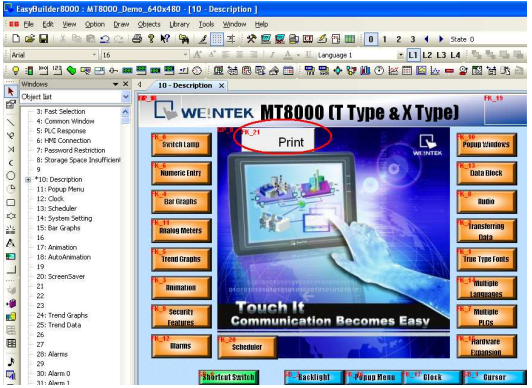Click the printer icon in toolbar
The height and width of the screenshot is (388, 532).
(137, 39)
